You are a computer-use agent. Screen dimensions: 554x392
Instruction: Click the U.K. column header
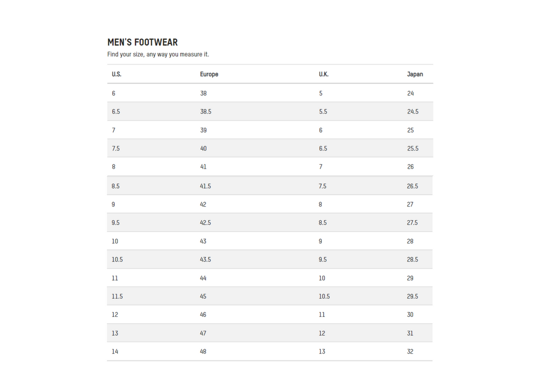click(323, 74)
